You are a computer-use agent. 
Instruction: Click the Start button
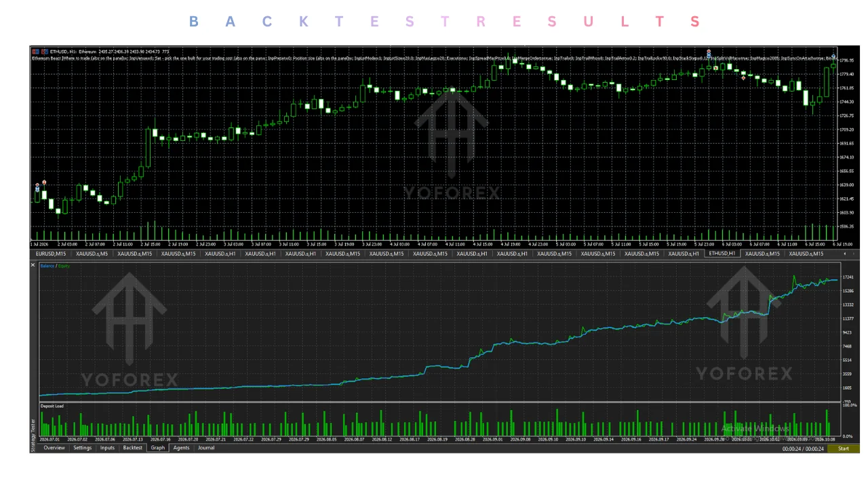tap(844, 449)
